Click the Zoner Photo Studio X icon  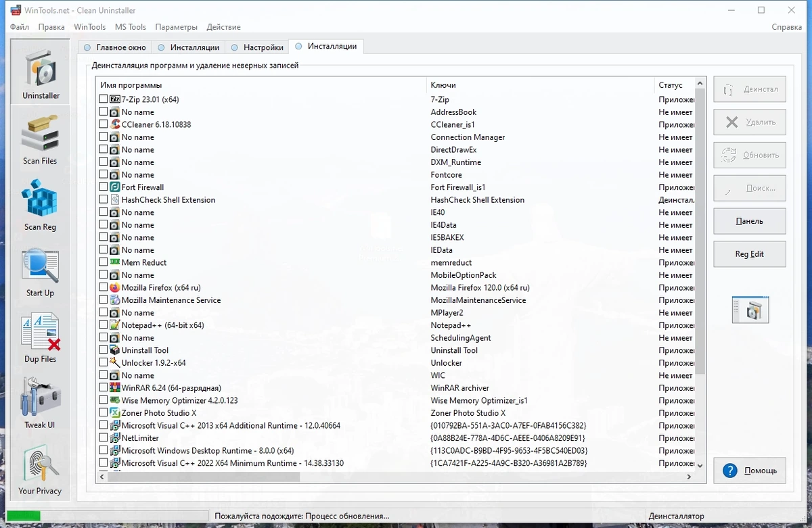click(115, 412)
